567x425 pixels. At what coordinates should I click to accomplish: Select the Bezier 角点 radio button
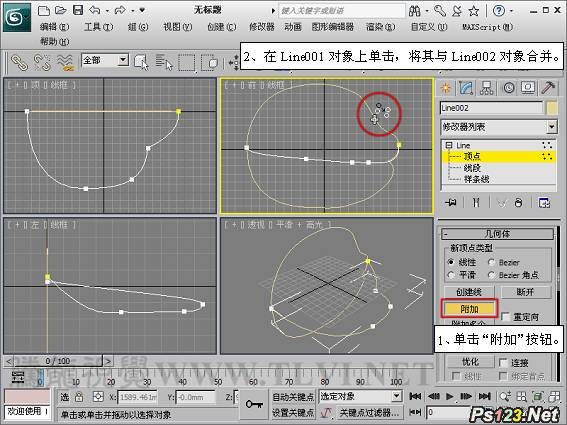click(x=491, y=275)
